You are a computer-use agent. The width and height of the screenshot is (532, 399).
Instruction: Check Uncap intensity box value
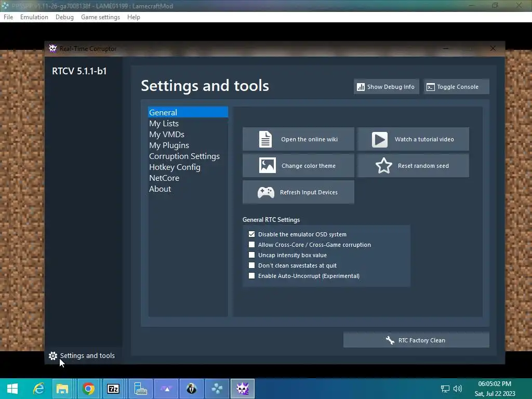252,255
